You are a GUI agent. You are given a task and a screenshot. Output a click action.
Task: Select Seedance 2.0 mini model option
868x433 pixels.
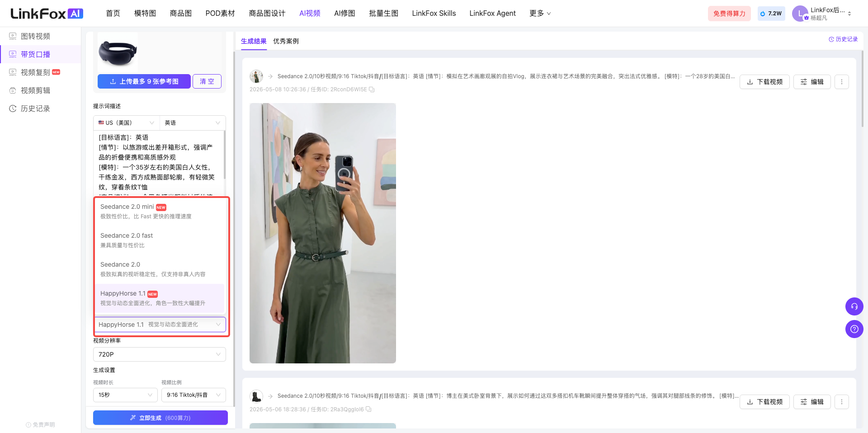160,211
